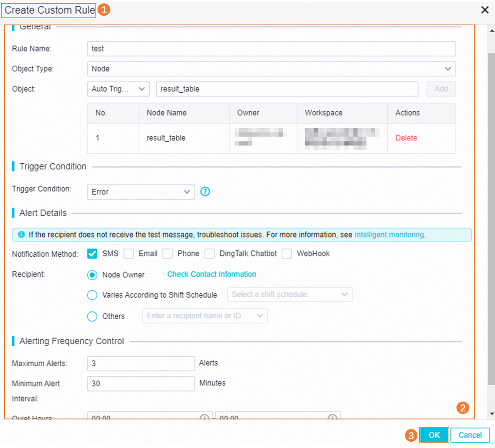Enable the WebHook notification method
495x448 pixels.
click(x=287, y=254)
